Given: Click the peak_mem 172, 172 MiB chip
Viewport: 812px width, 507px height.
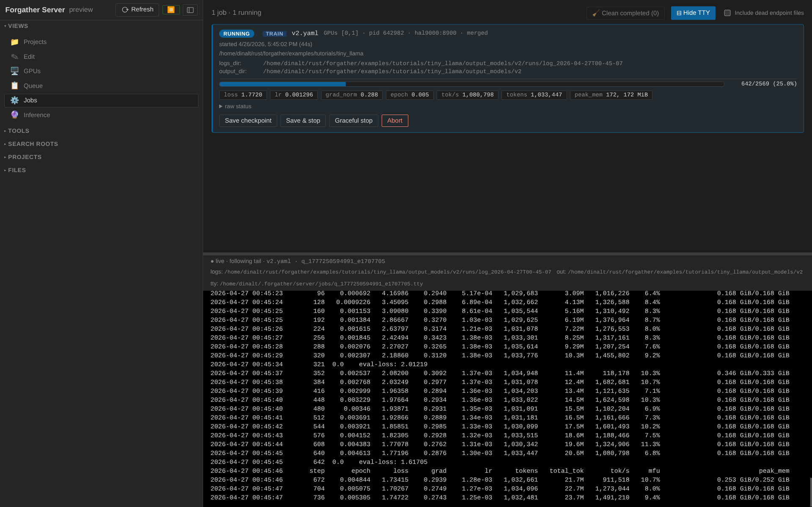Looking at the screenshot, I should point(611,95).
